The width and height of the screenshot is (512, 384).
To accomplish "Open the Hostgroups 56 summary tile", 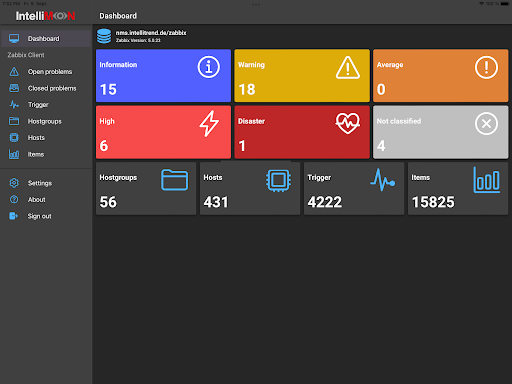I will coord(146,189).
